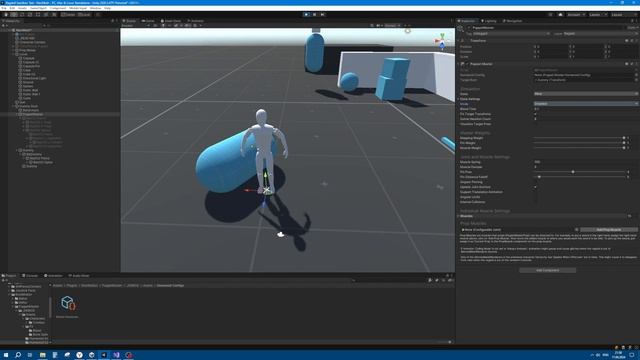Toggle the Center pivot mode button

[x=68, y=14]
